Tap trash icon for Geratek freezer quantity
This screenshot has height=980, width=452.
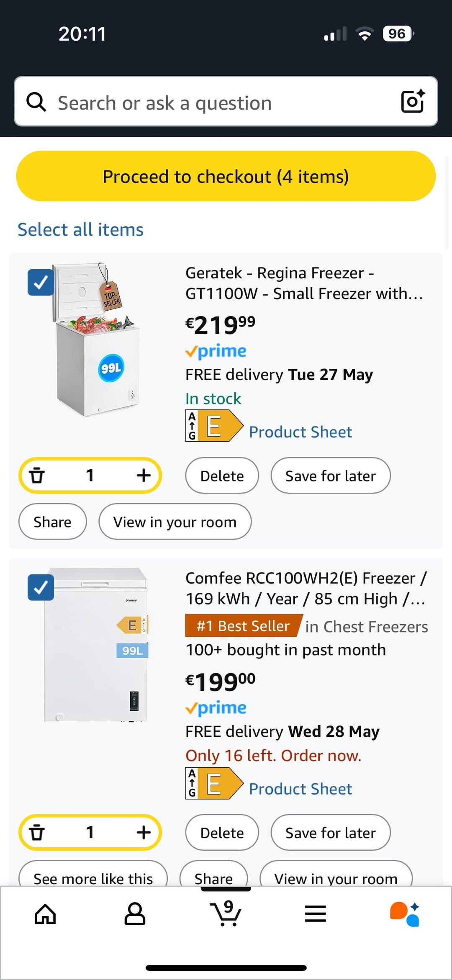coord(37,476)
